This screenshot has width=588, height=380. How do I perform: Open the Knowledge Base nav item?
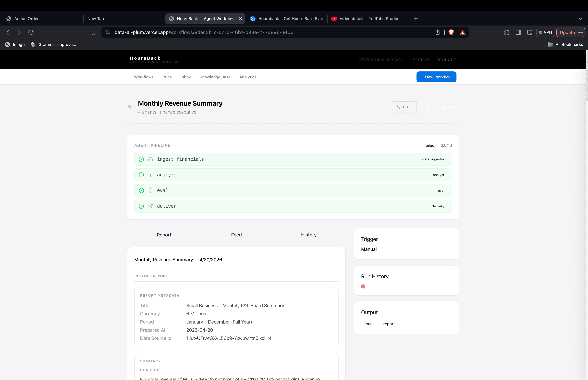coord(215,77)
